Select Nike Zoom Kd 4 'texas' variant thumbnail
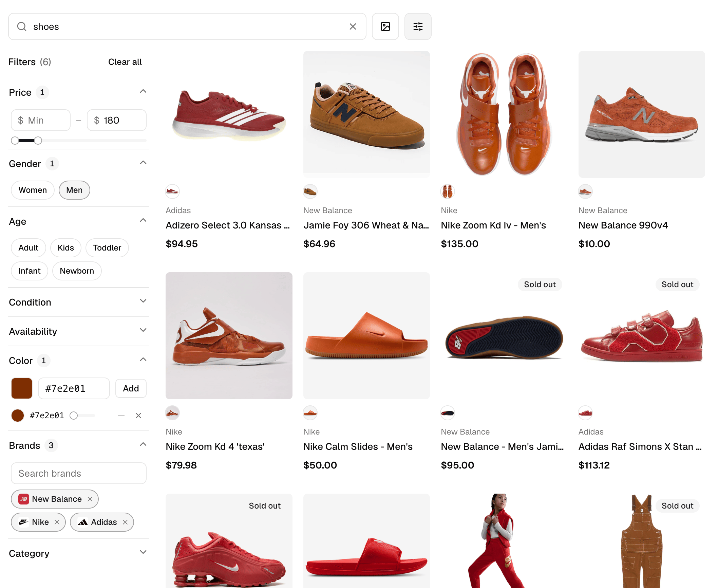This screenshot has height=588, width=718. pos(172,413)
